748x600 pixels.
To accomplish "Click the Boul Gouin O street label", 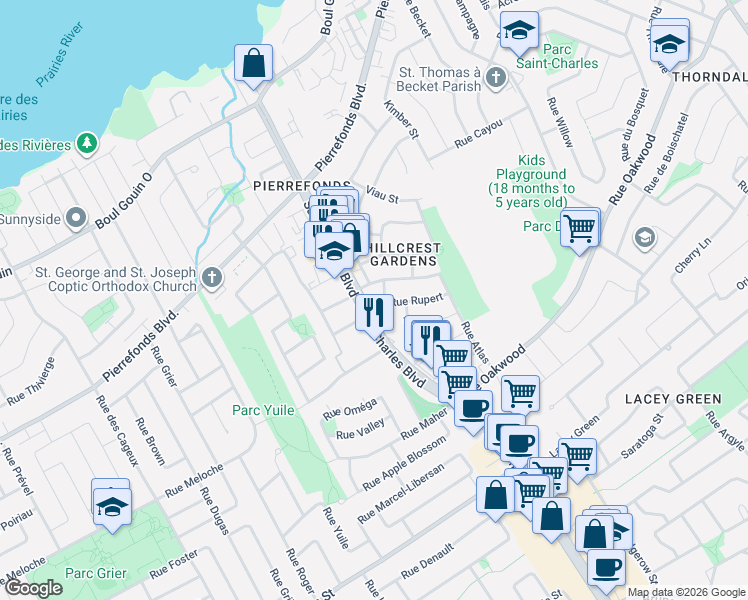I will pyautogui.click(x=124, y=201).
